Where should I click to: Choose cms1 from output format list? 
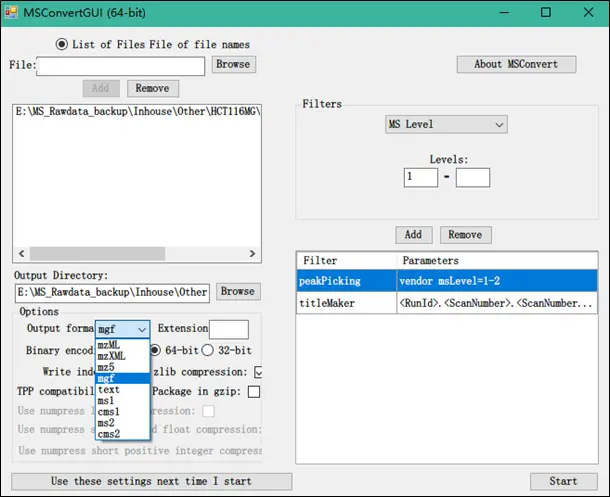pyautogui.click(x=123, y=411)
